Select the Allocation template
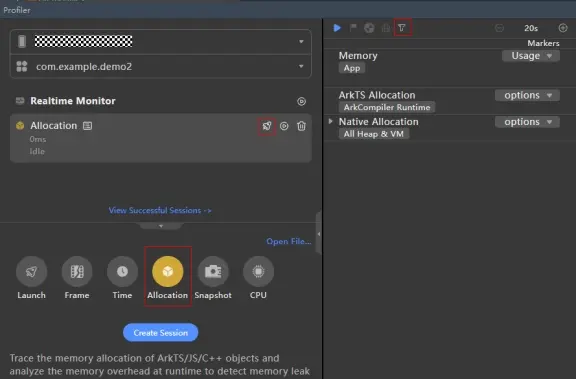576x379 pixels. click(168, 278)
